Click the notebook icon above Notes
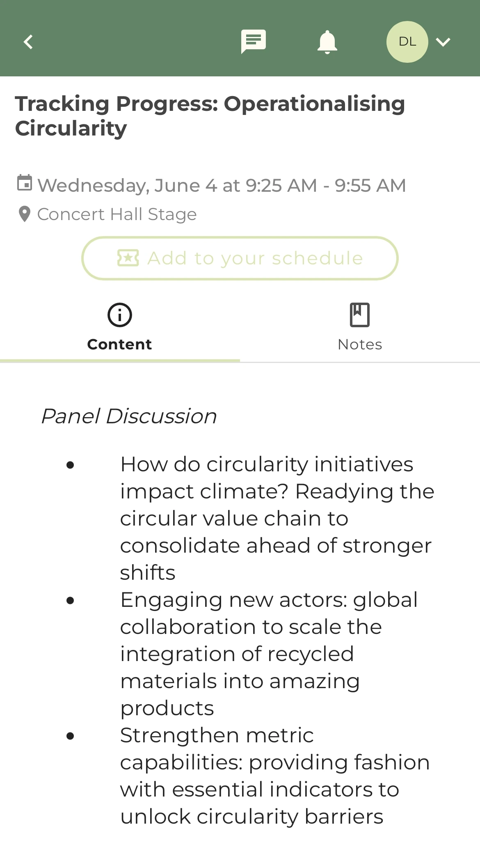The image size is (480, 868). [x=359, y=315]
